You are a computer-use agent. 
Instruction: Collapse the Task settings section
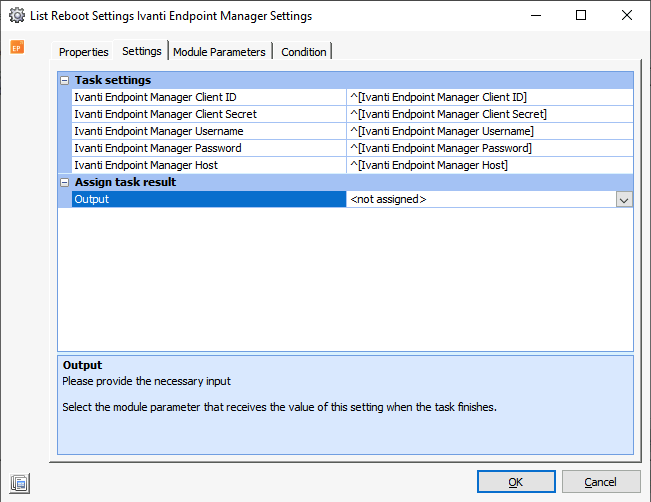64,80
